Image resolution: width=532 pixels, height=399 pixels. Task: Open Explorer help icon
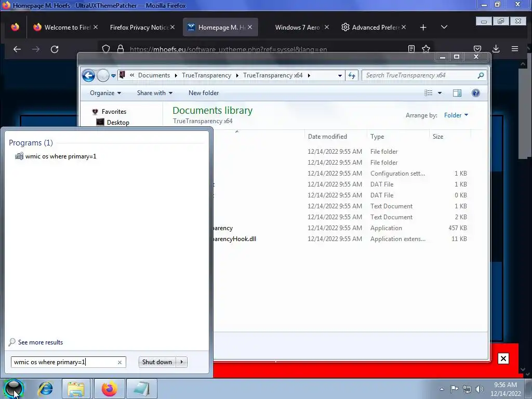pos(476,93)
